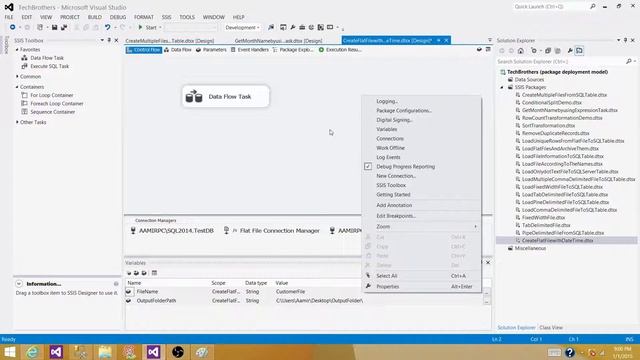Collapse the Containers toolbox group

coord(17,87)
